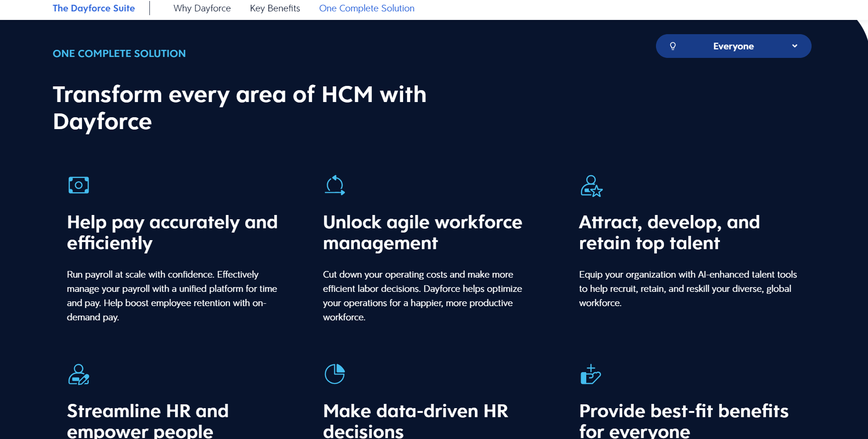Go to the Key Benefits tab
The height and width of the screenshot is (439, 868).
pos(275,8)
